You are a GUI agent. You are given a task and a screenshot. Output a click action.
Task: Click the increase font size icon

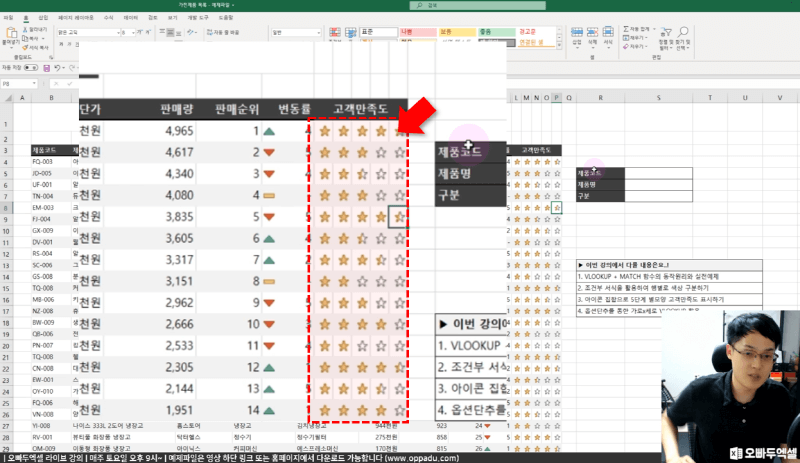pyautogui.click(x=139, y=32)
